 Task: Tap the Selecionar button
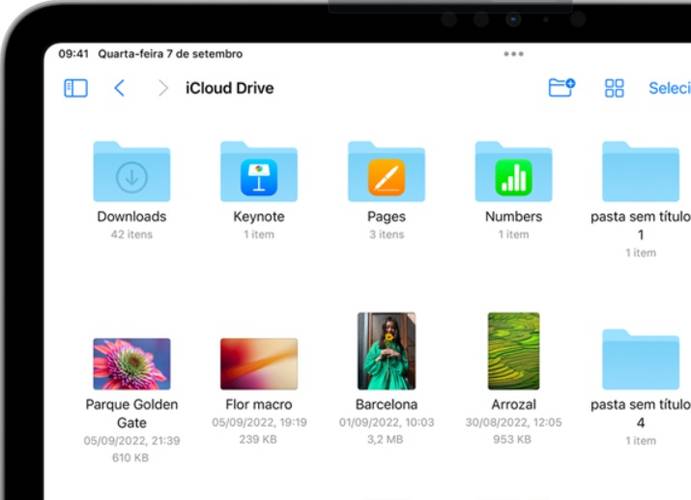669,88
